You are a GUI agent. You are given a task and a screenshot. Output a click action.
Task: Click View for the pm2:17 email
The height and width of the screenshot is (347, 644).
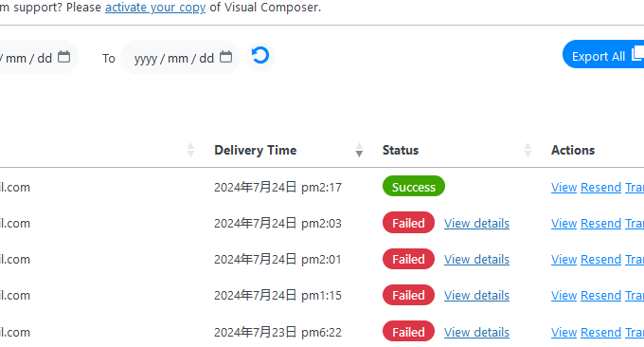pyautogui.click(x=563, y=188)
